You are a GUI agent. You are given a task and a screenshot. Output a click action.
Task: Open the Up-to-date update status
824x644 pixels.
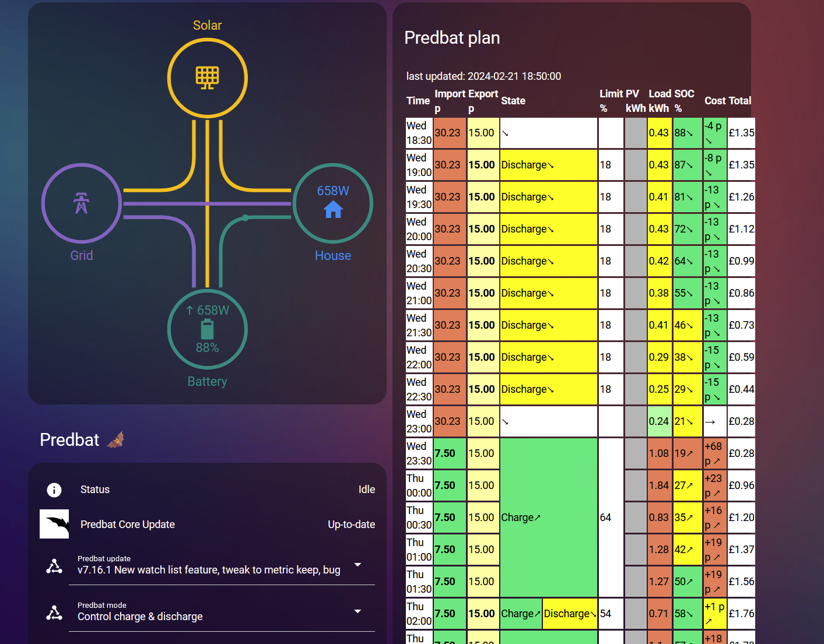[x=351, y=525]
